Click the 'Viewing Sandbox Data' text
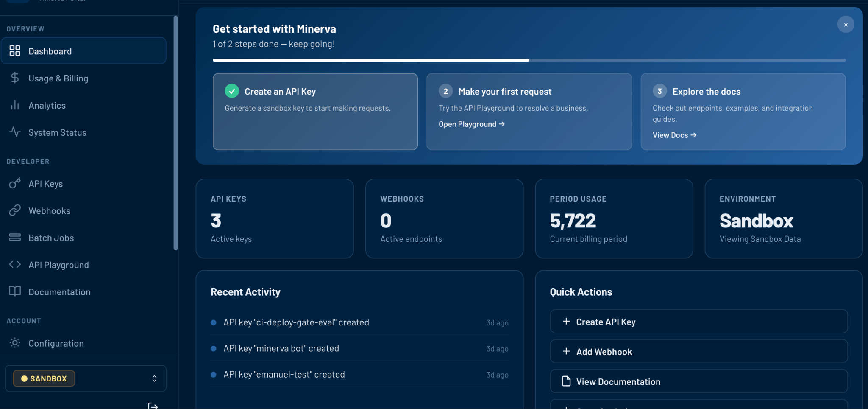868x409 pixels. point(760,239)
